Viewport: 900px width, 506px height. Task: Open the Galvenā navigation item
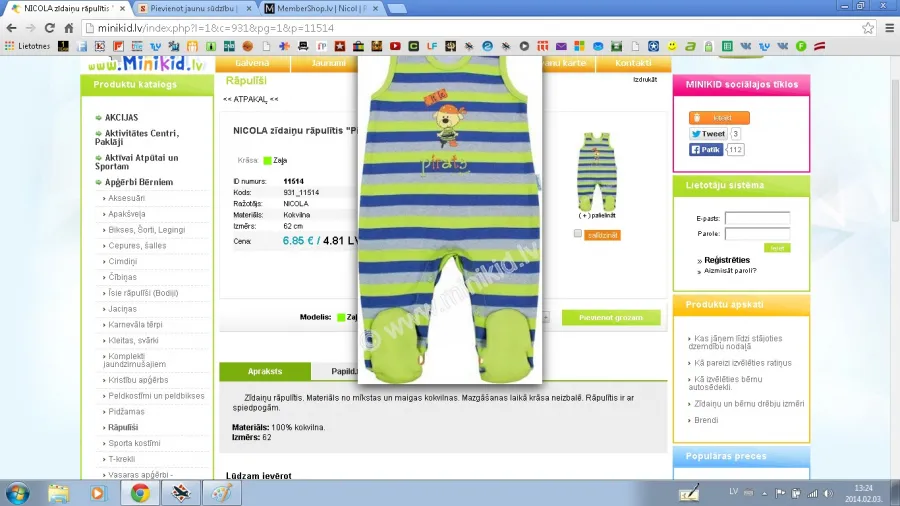tap(253, 63)
